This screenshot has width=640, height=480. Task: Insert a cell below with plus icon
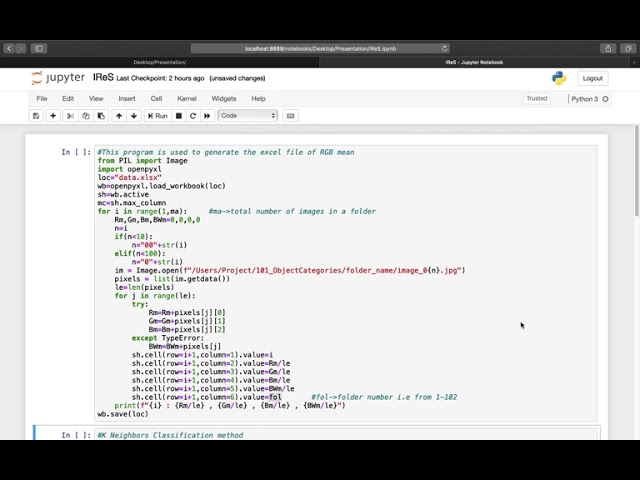53,116
